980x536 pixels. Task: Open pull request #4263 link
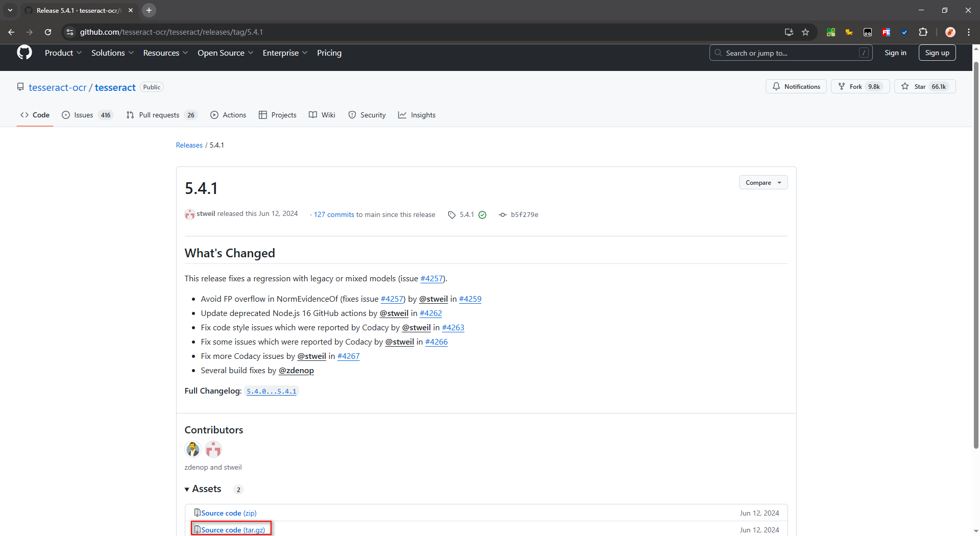(x=453, y=328)
